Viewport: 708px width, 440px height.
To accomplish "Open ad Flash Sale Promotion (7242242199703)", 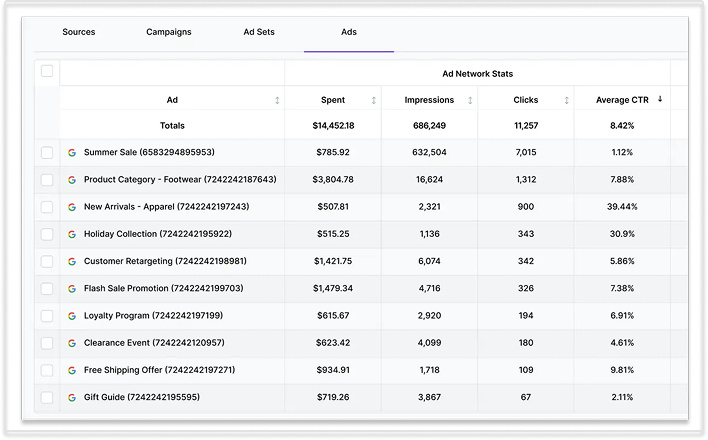I will [x=163, y=288].
